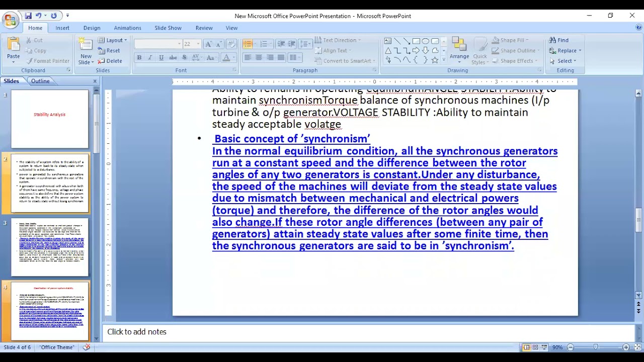Select the Right Arrow shape
644x362 pixels.
click(x=416, y=50)
